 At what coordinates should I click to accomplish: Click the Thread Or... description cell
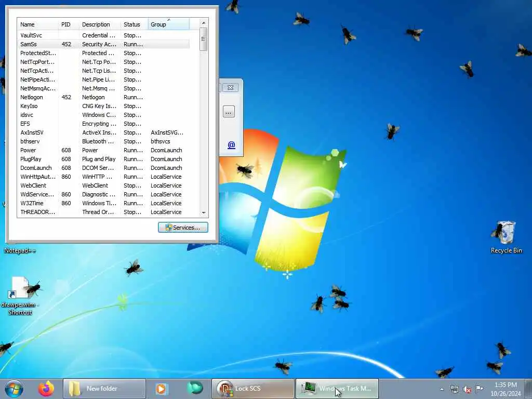98,212
